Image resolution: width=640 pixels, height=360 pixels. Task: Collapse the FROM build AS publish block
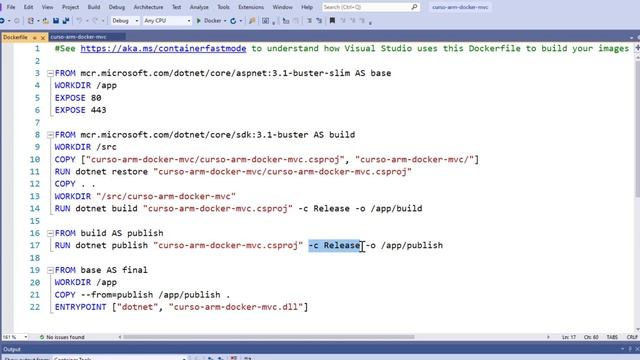[50, 233]
